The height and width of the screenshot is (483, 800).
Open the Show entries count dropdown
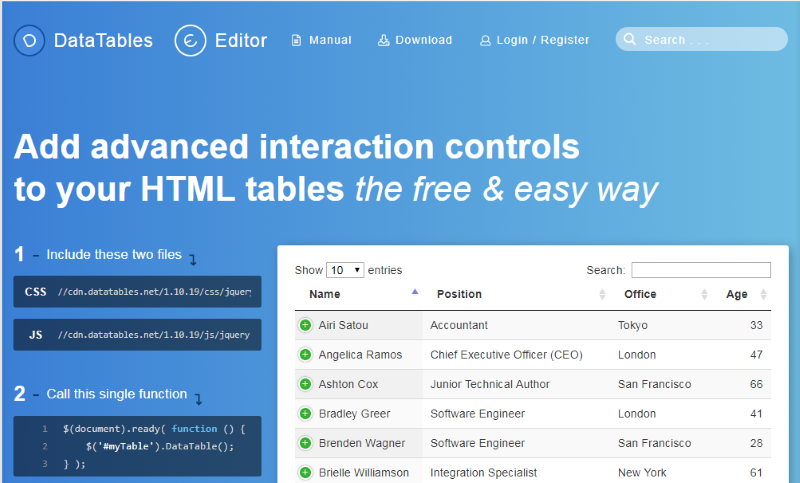(345, 270)
